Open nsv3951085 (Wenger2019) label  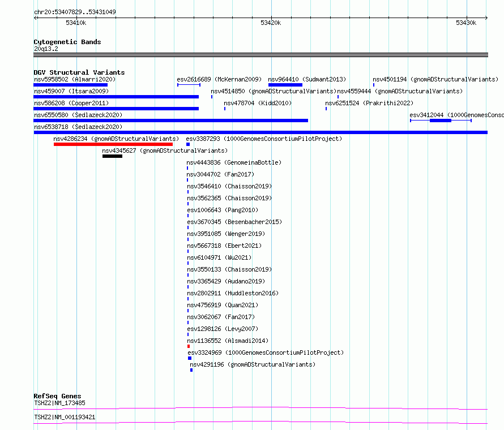(226, 234)
